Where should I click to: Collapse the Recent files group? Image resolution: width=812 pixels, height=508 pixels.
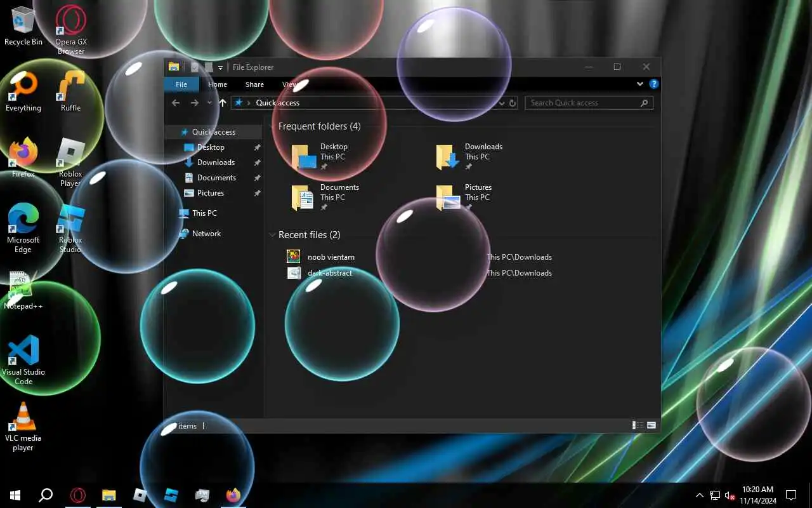point(273,235)
